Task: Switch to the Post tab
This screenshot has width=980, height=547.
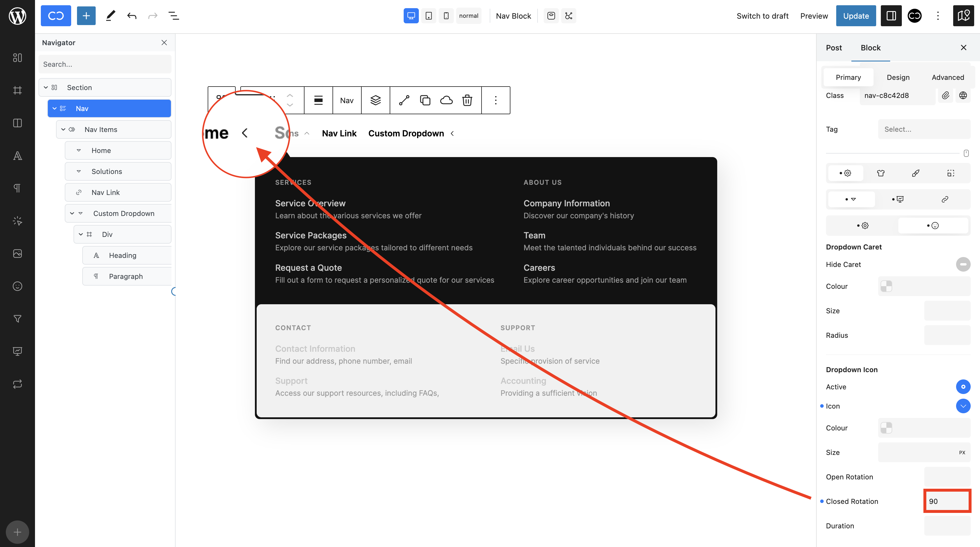Action: point(834,48)
